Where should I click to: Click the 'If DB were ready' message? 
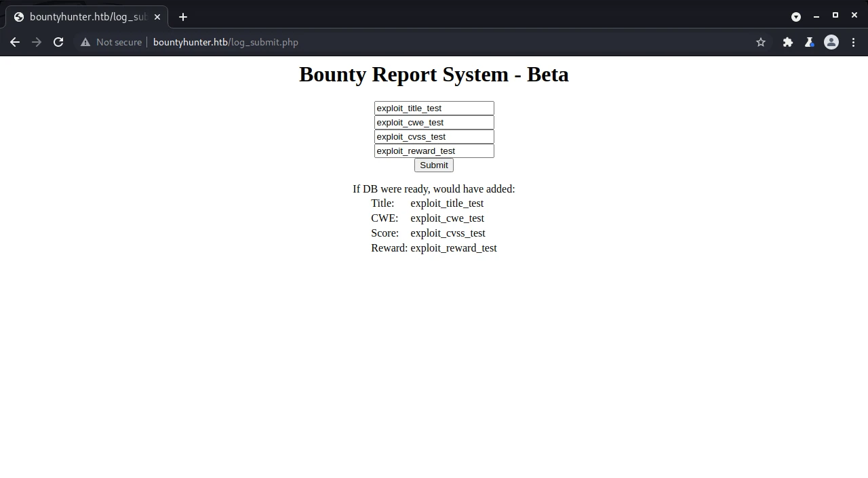434,189
